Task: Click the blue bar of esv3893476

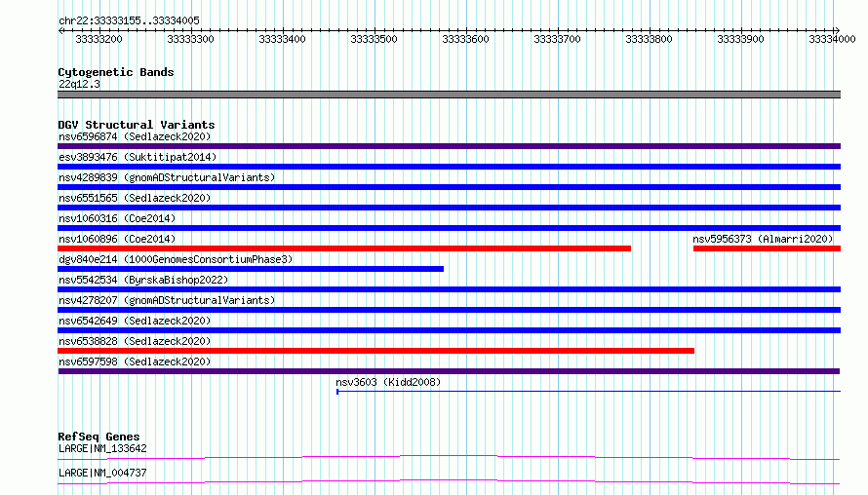Action: pyautogui.click(x=449, y=167)
